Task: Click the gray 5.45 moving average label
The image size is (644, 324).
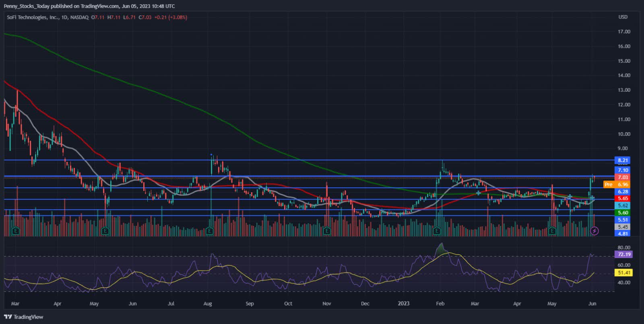Action: click(x=623, y=227)
